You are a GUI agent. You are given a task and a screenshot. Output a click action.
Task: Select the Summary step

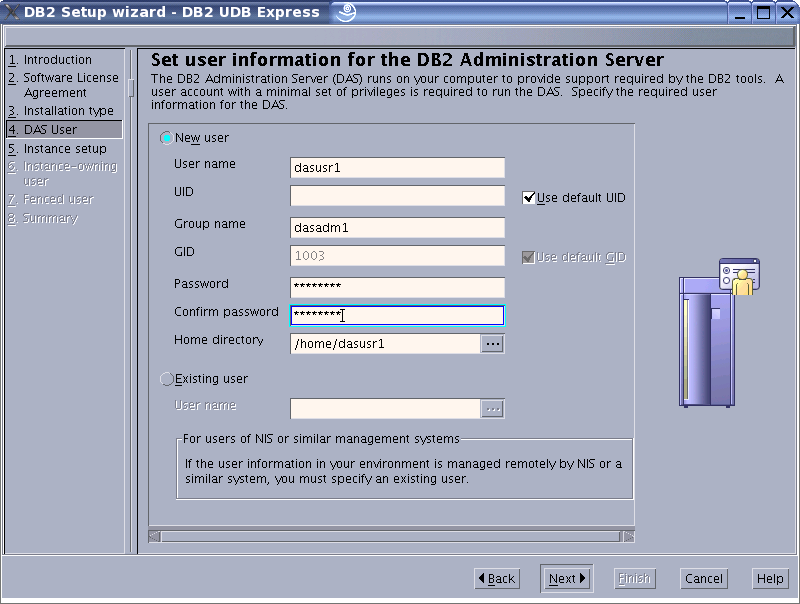tap(43, 218)
